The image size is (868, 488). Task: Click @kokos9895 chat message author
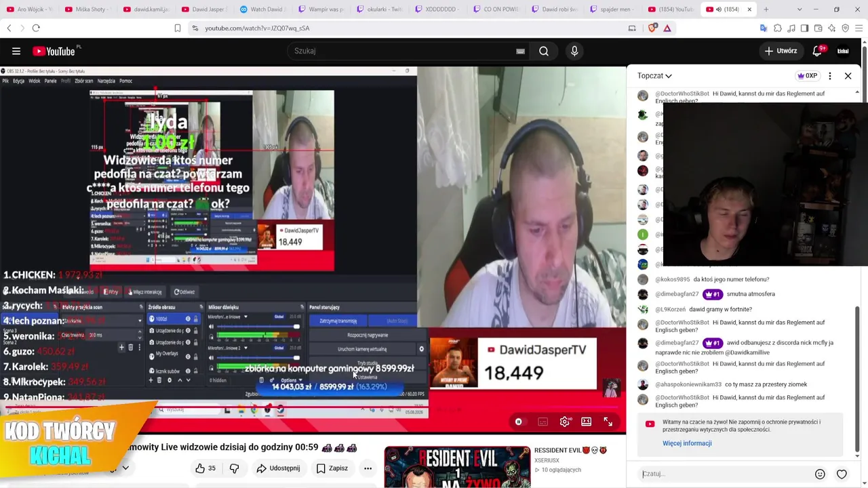(x=672, y=279)
